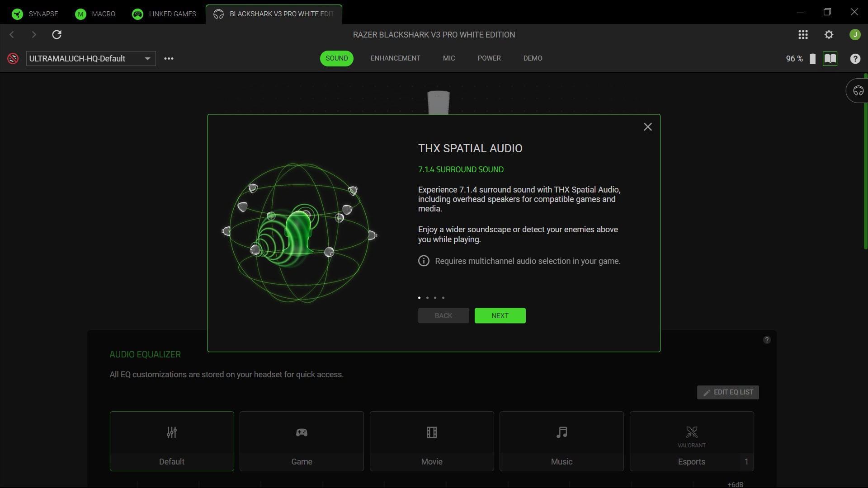Jump to the fourth page dot
Image resolution: width=868 pixels, height=488 pixels.
443,298
